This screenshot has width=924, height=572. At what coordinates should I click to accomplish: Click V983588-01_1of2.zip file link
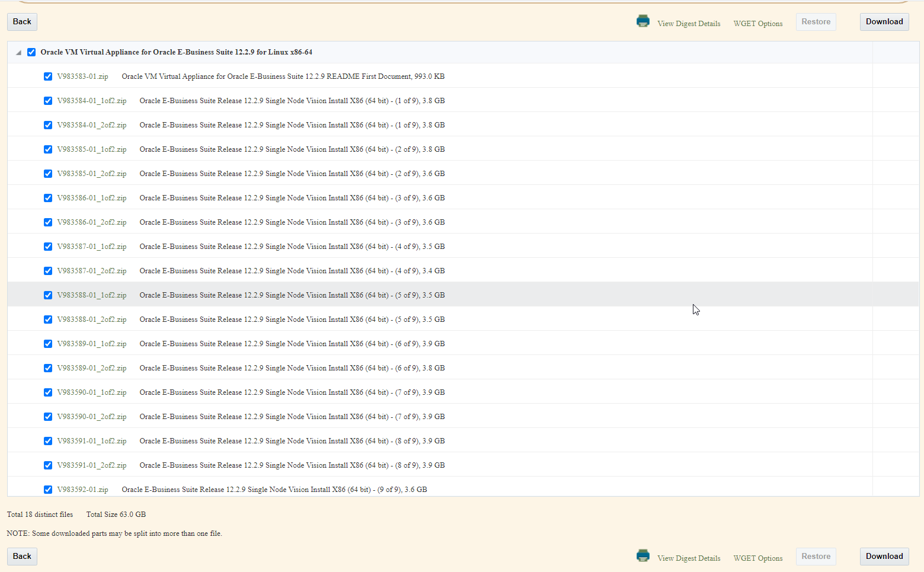(92, 295)
